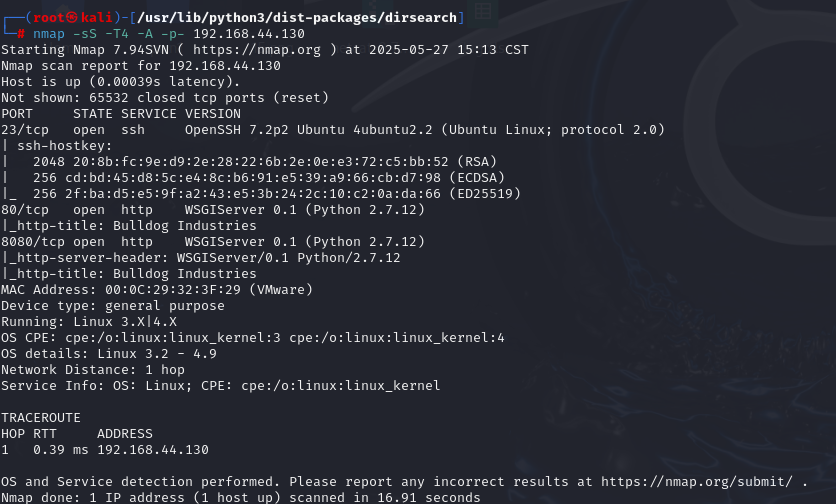The height and width of the screenshot is (504, 836).
Task: Click the nmap command word
Action: click(49, 34)
